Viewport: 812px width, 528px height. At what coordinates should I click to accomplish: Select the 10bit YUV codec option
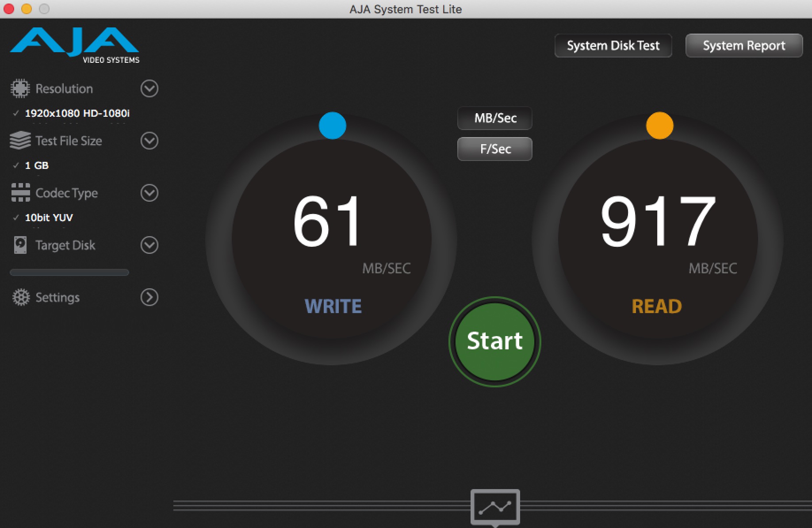pyautogui.click(x=49, y=218)
